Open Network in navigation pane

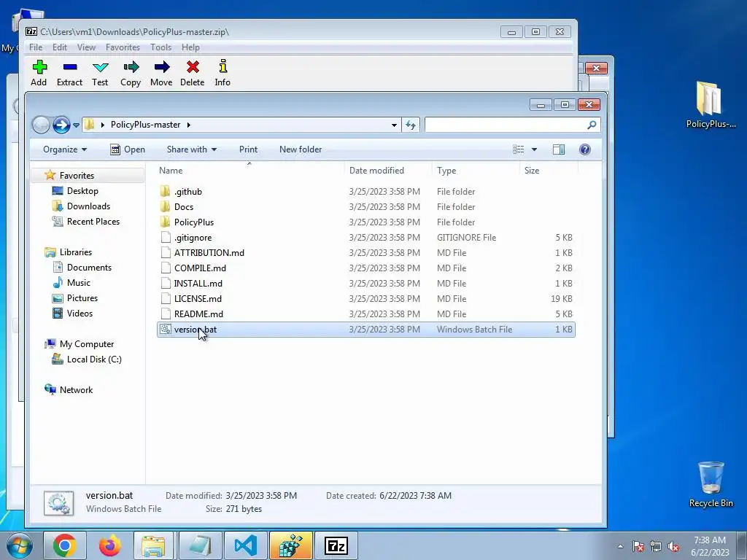76,389
